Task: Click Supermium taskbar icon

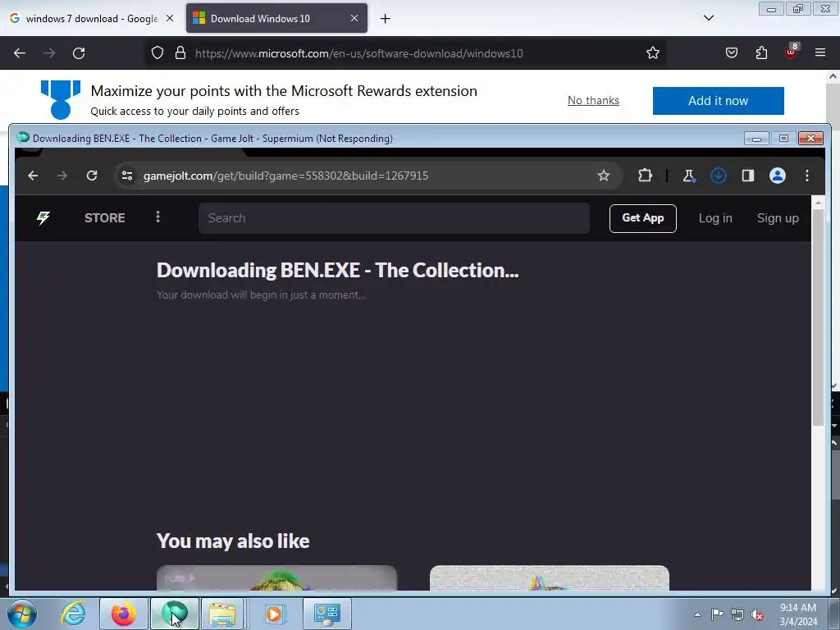Action: point(175,614)
